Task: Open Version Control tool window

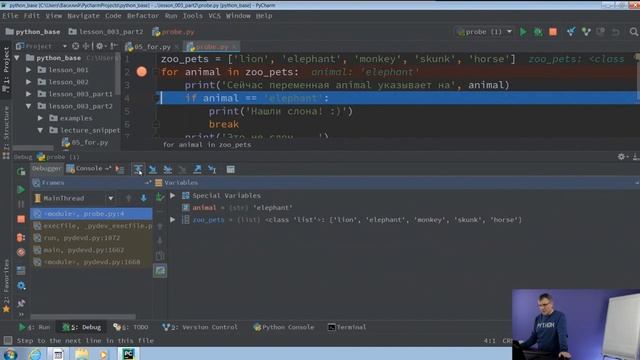Action: pyautogui.click(x=200, y=327)
